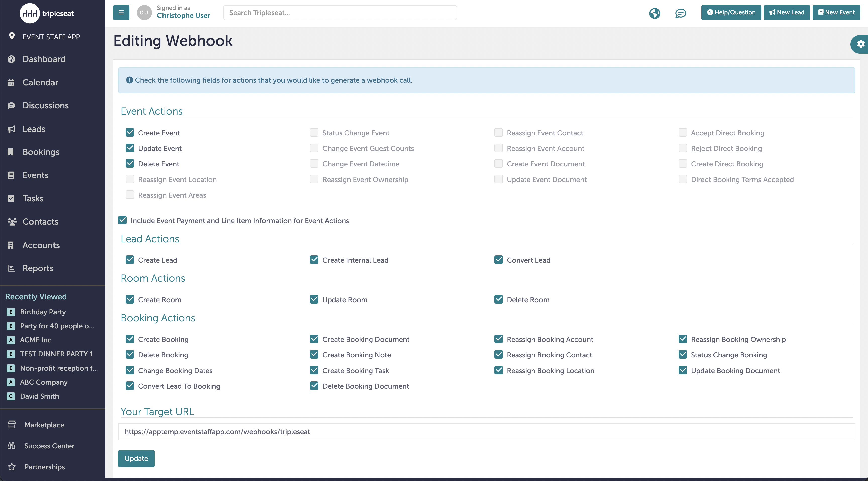Viewport: 868px width, 481px height.
Task: Click the Marketplace store icon
Action: pyautogui.click(x=12, y=425)
